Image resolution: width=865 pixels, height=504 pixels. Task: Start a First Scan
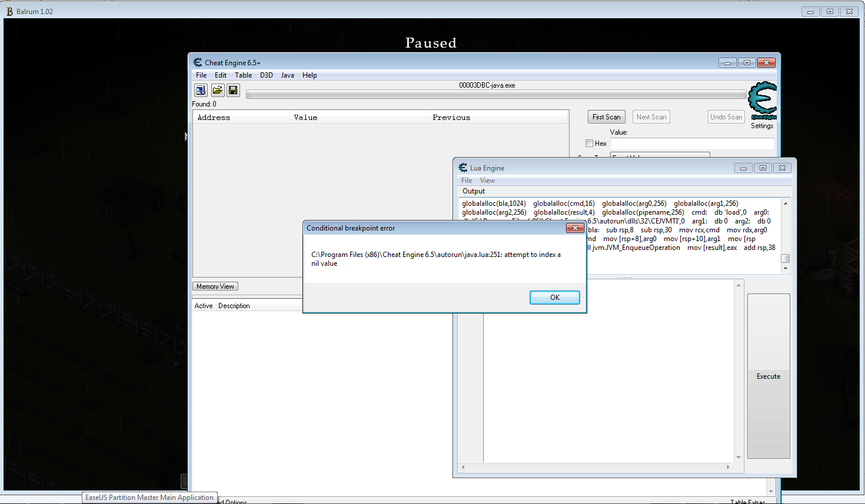click(606, 116)
